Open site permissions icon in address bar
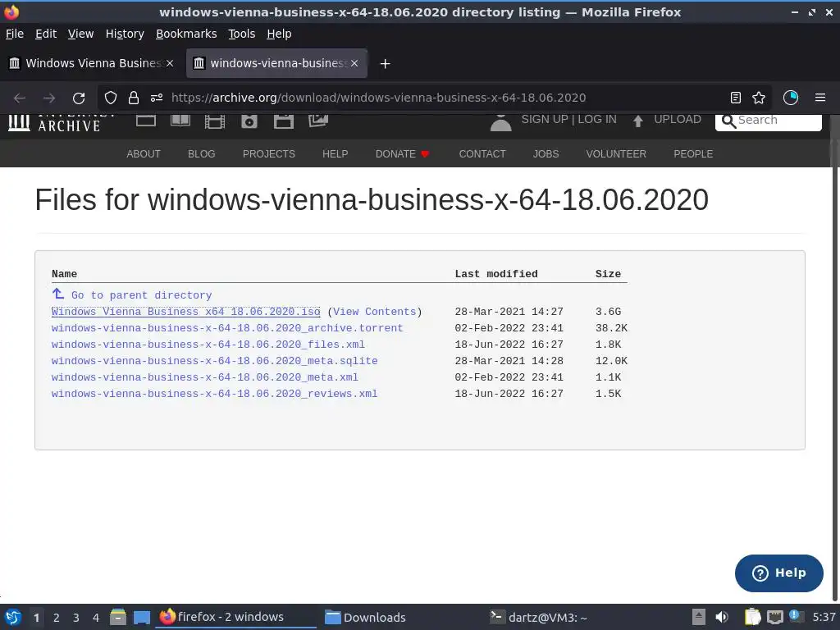The width and height of the screenshot is (840, 630). [x=157, y=98]
